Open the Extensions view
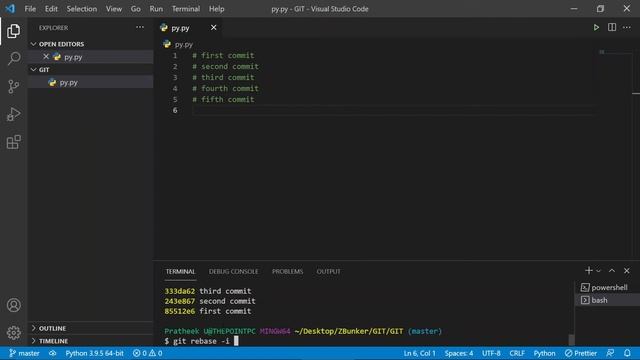Viewport: 640px width, 360px height. coord(13,142)
